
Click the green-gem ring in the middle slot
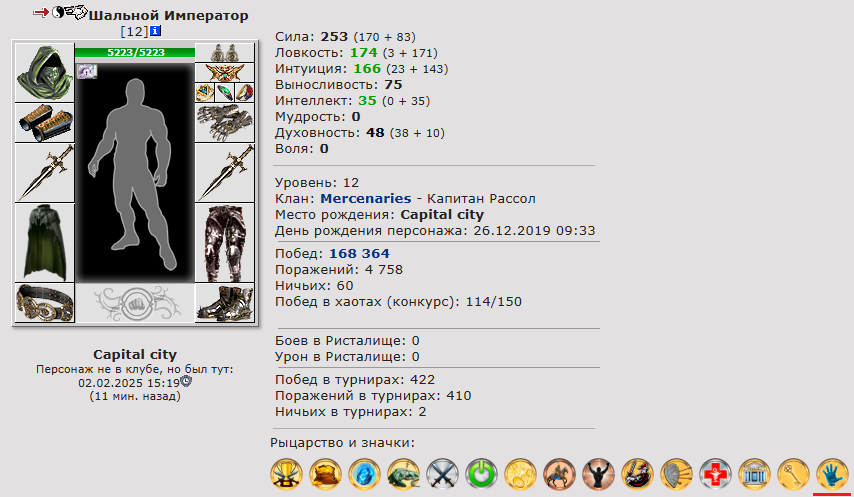pyautogui.click(x=224, y=93)
